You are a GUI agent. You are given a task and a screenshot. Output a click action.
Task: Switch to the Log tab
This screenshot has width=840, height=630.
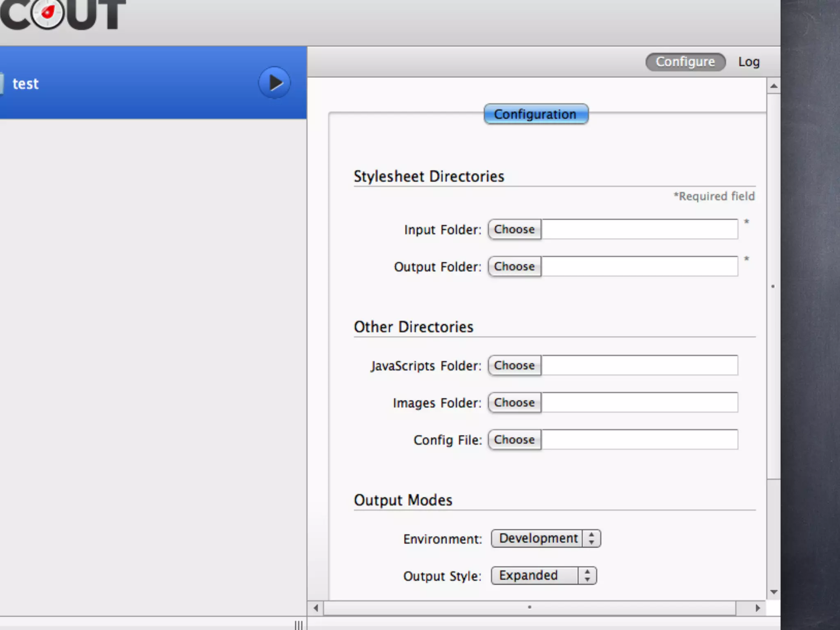pyautogui.click(x=749, y=62)
